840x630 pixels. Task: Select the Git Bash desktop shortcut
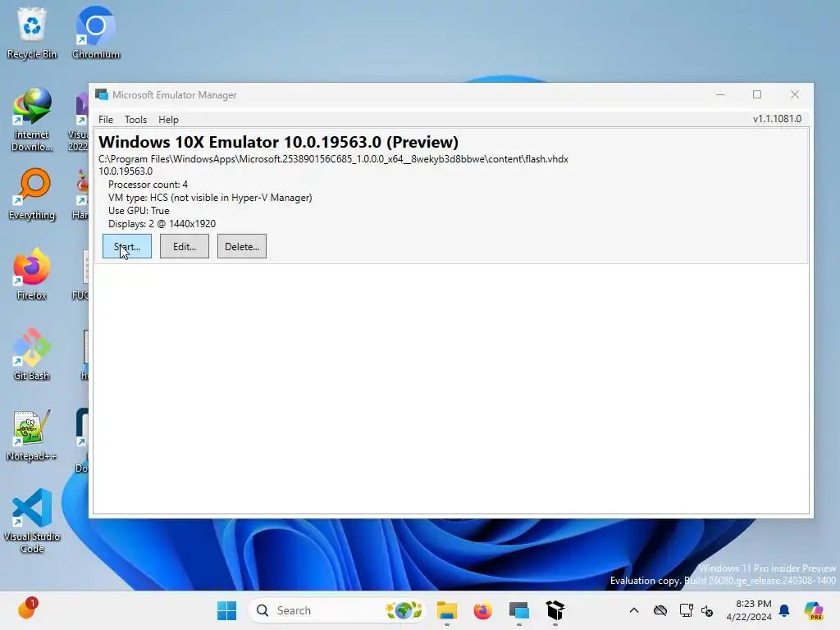pyautogui.click(x=32, y=354)
